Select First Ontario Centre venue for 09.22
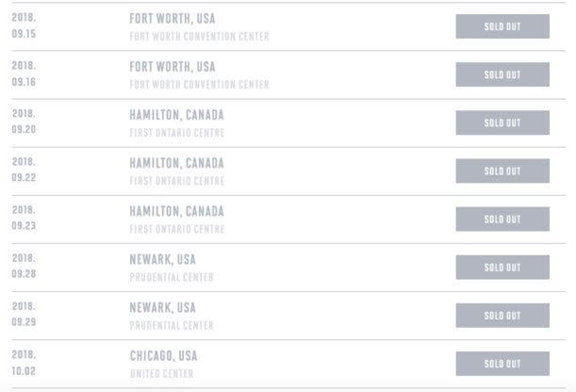 coord(176,181)
